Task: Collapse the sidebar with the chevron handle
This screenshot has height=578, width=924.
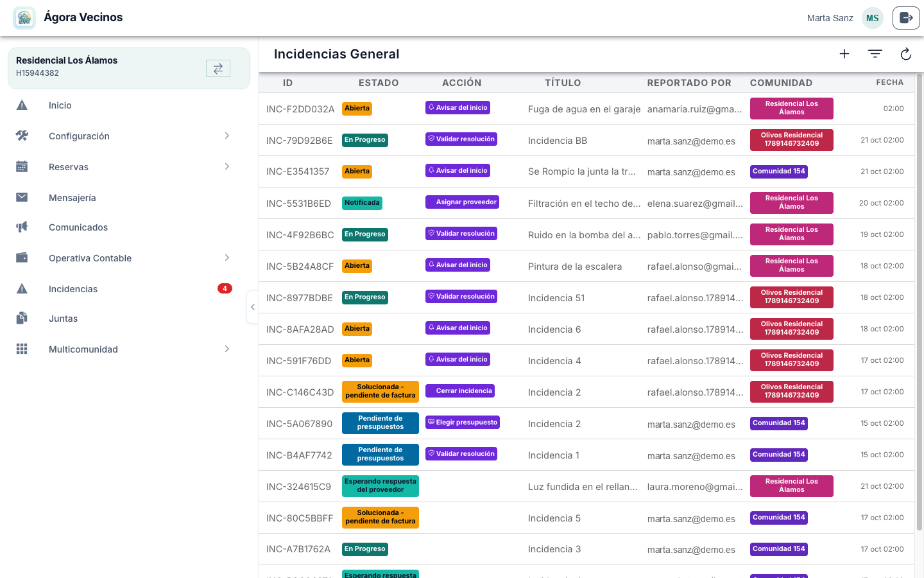Action: (253, 307)
